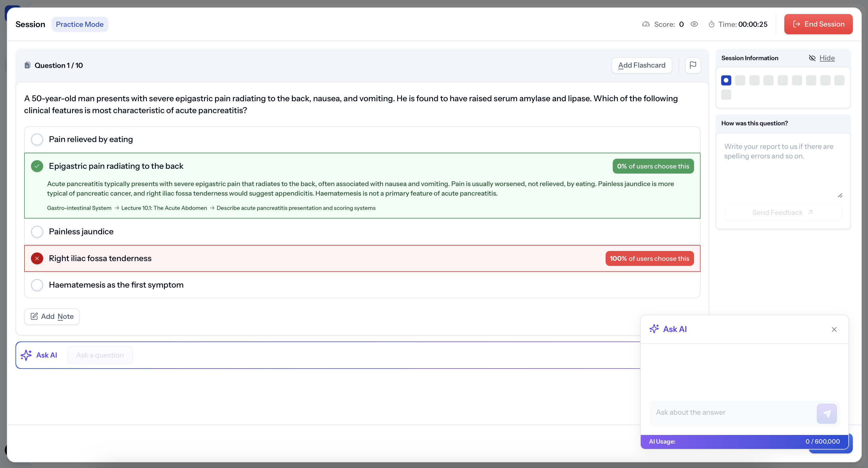The height and width of the screenshot is (468, 868).
Task: Close the Ask AI popup panel
Action: click(834, 329)
